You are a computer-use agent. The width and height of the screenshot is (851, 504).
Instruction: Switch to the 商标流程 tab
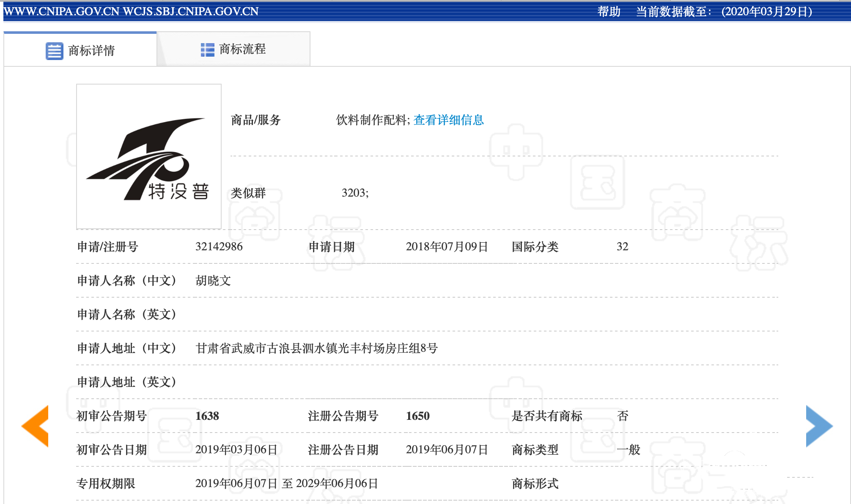[233, 49]
